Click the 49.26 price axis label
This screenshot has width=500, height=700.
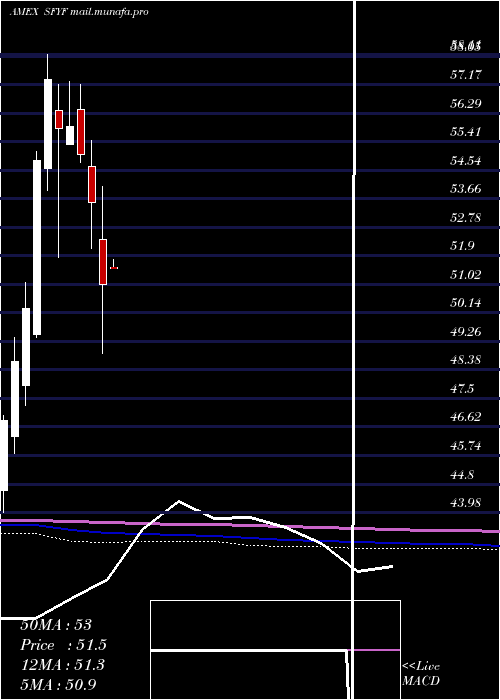point(466,332)
